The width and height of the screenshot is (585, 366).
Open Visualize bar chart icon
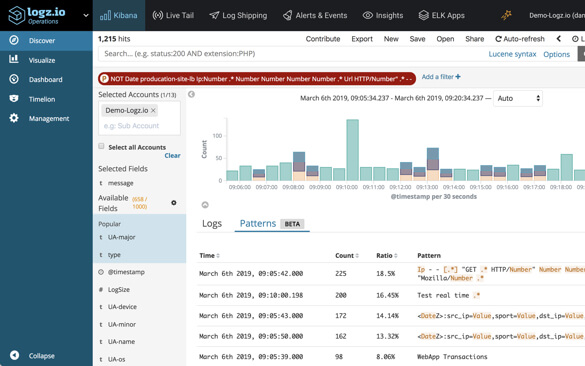(14, 59)
